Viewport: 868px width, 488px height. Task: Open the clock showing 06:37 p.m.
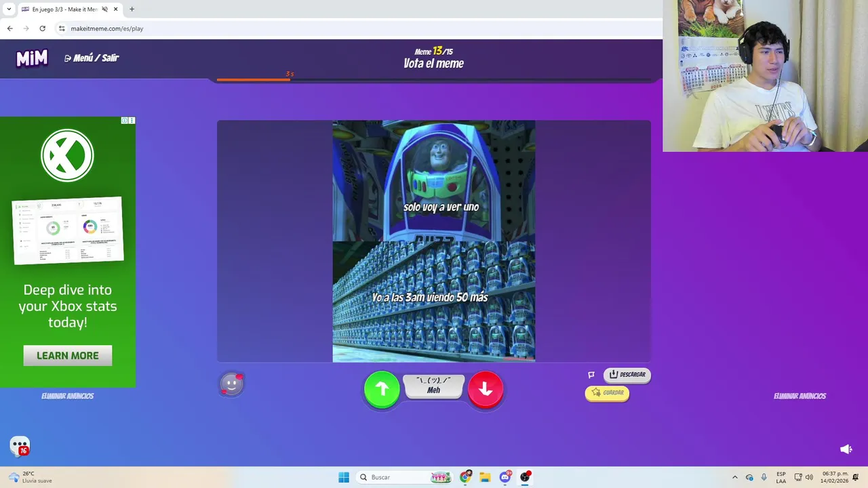[834, 477]
